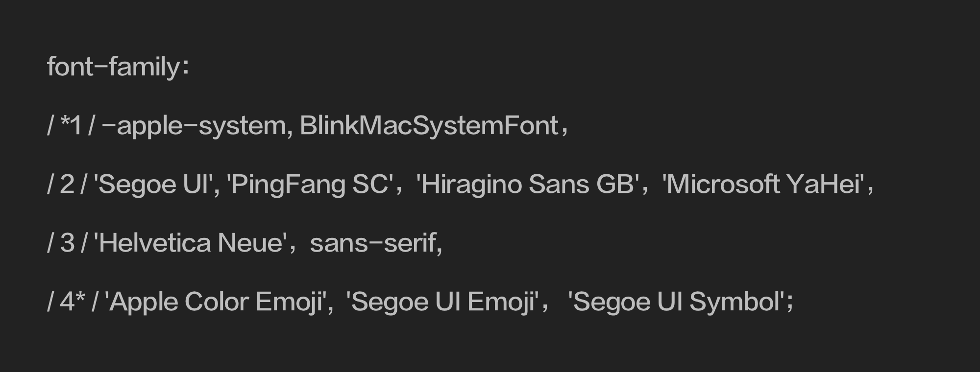Click the 'Hiragino Sans GB' font name
This screenshot has width=980, height=372.
527,184
